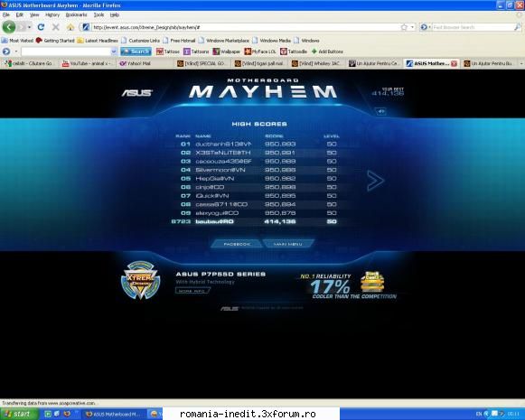The width and height of the screenshot is (525, 420).
Task: Open the Windows Marketplace bookmark
Action: [x=224, y=41]
